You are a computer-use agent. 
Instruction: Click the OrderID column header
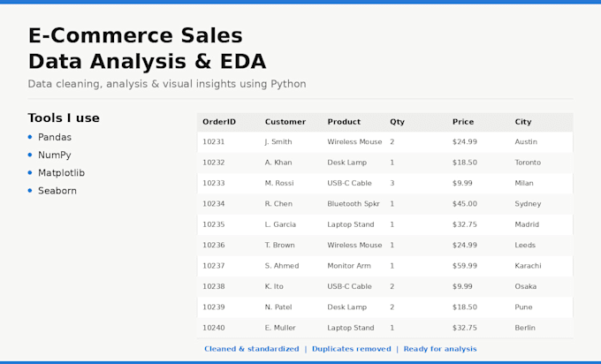pyautogui.click(x=219, y=122)
